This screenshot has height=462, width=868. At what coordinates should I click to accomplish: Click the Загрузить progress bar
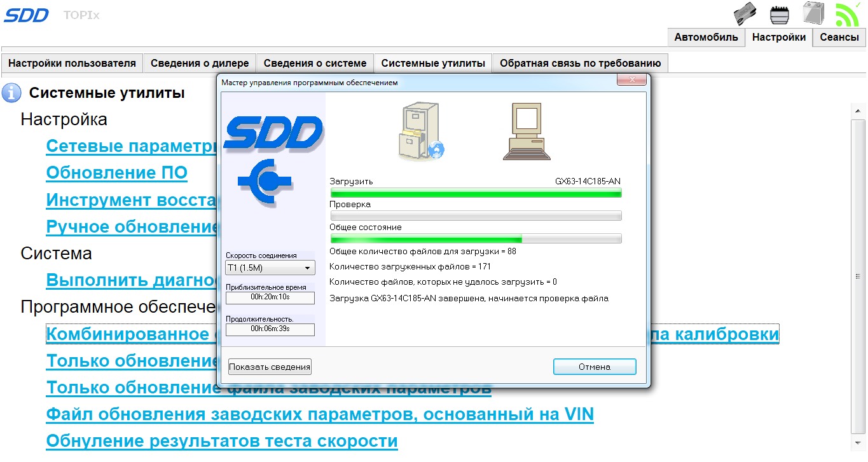(476, 193)
